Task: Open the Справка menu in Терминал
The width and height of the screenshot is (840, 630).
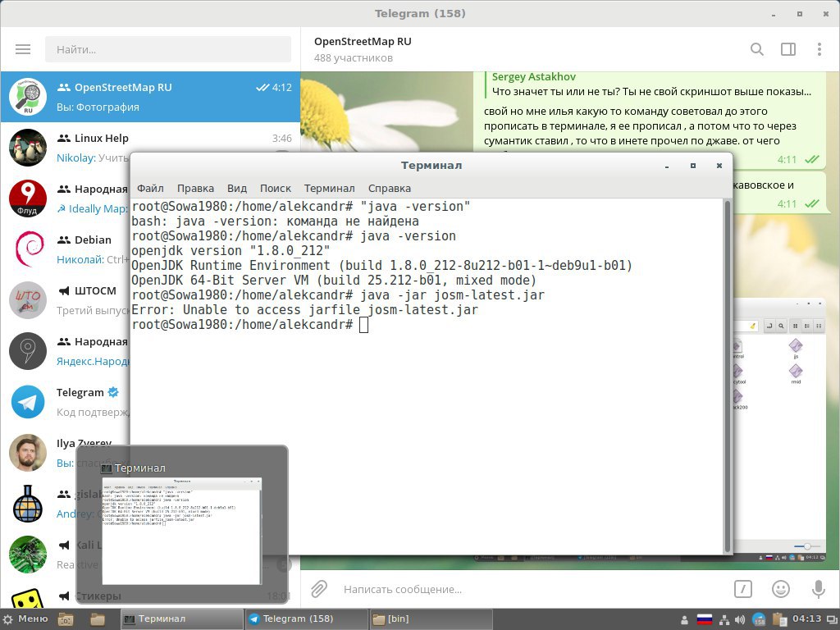Action: (x=390, y=188)
